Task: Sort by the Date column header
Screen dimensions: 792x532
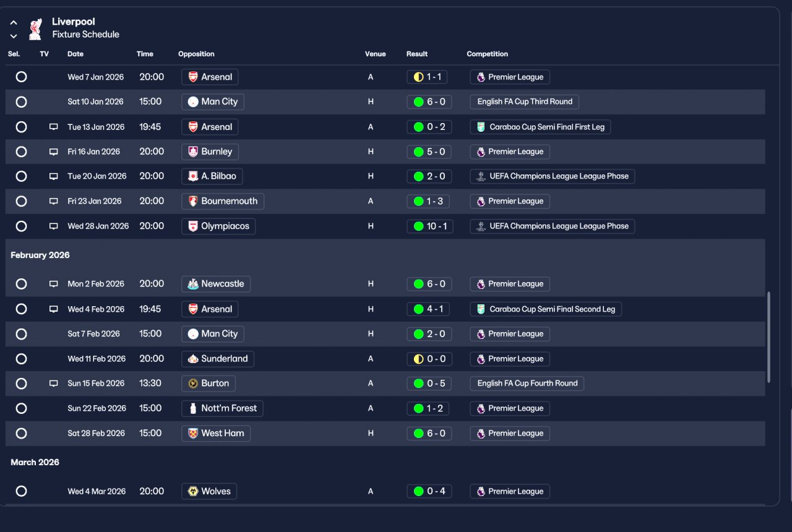Action: [x=75, y=54]
